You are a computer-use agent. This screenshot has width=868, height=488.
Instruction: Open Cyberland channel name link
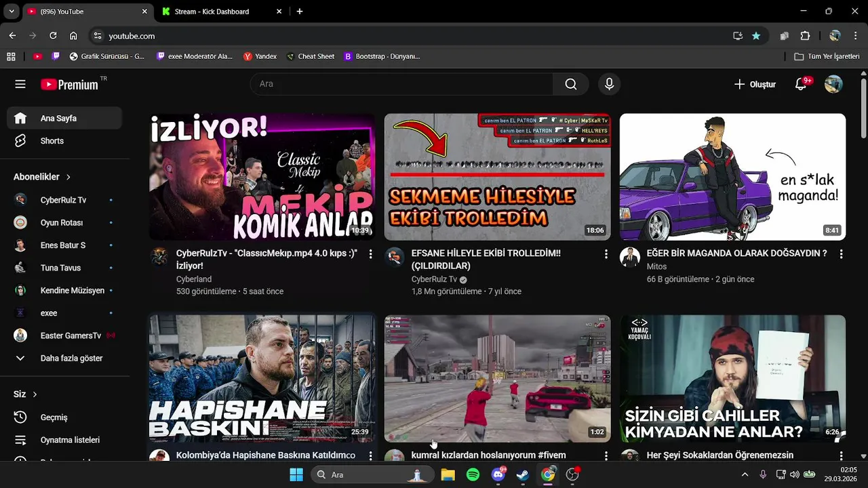(x=194, y=279)
